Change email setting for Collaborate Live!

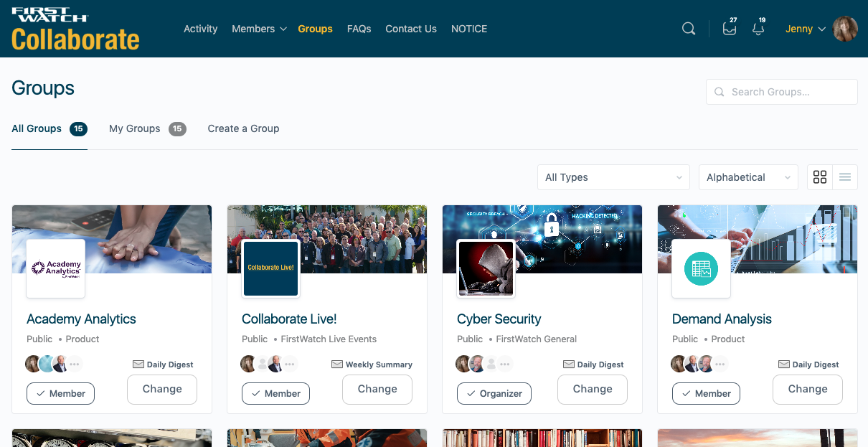pos(377,390)
